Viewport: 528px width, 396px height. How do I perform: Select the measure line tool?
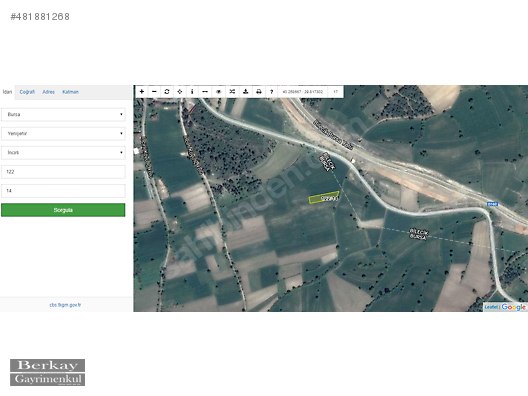205,92
